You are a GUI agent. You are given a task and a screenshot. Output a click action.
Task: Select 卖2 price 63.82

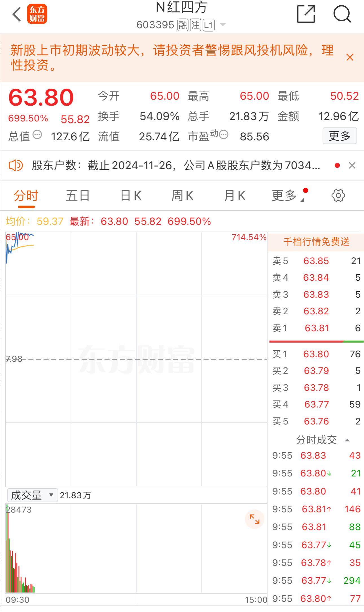coord(316,311)
